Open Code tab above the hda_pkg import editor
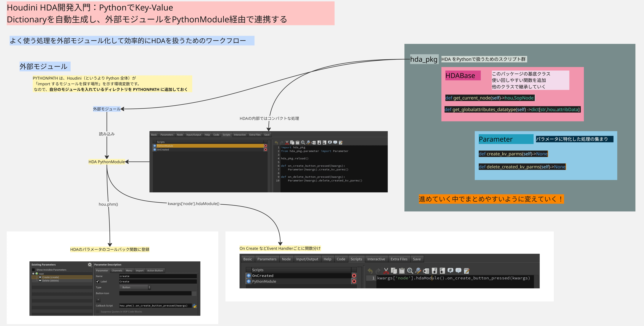Screen dimensions: 644x326 (x=216, y=135)
